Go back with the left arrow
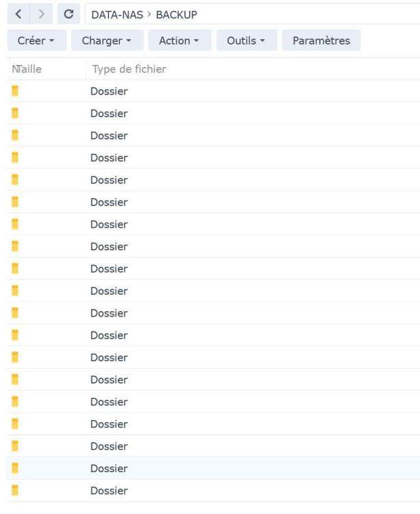The image size is (420, 514). coord(18,14)
